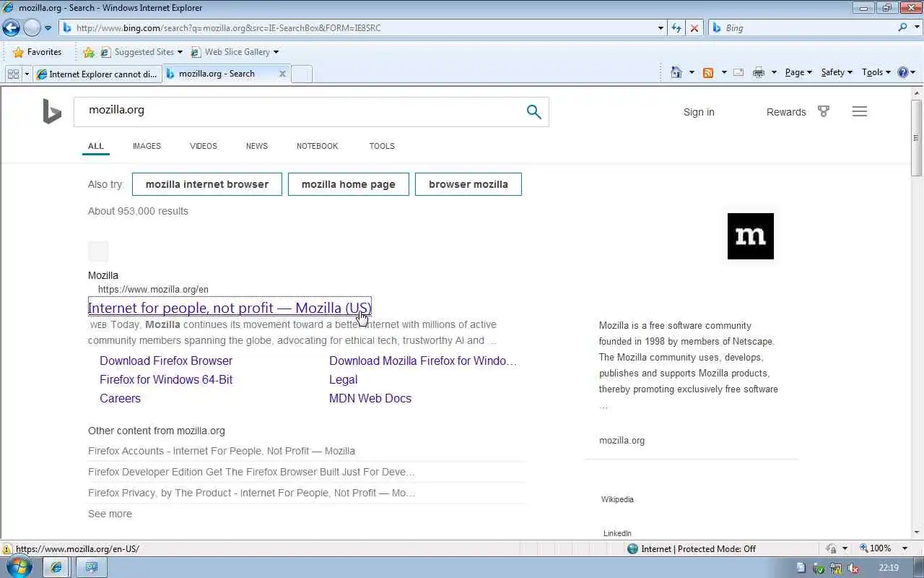
Task: Click the Help question mark icon
Action: point(903,72)
